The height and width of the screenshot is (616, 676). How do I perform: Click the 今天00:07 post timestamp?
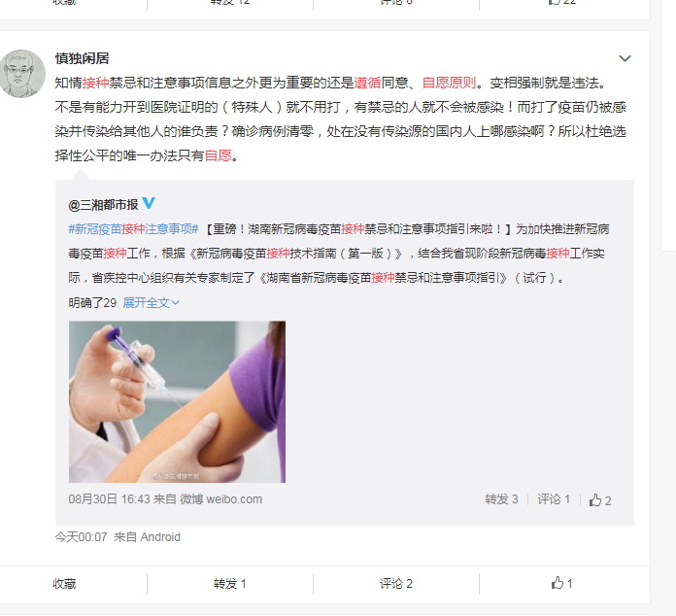tap(81, 537)
